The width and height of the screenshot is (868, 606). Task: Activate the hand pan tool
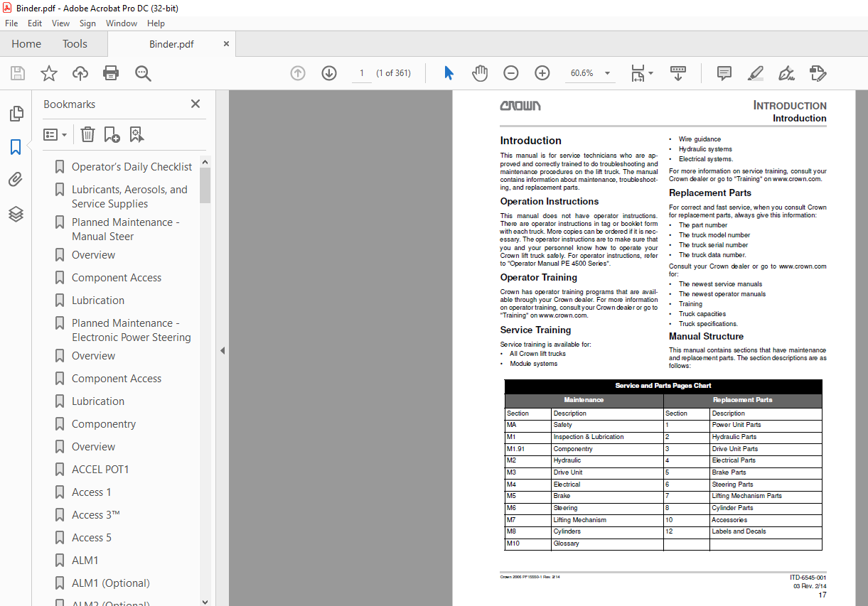[480, 73]
